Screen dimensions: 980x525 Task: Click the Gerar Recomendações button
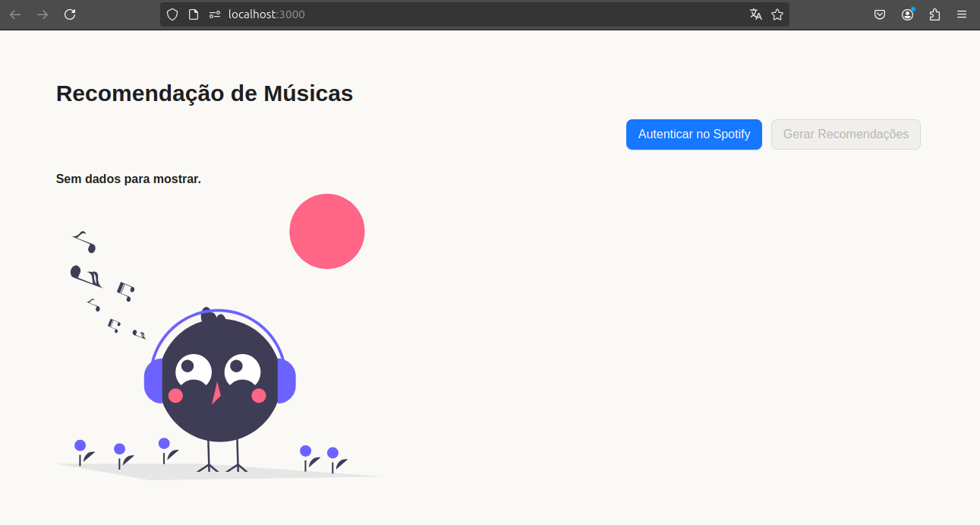pyautogui.click(x=846, y=134)
